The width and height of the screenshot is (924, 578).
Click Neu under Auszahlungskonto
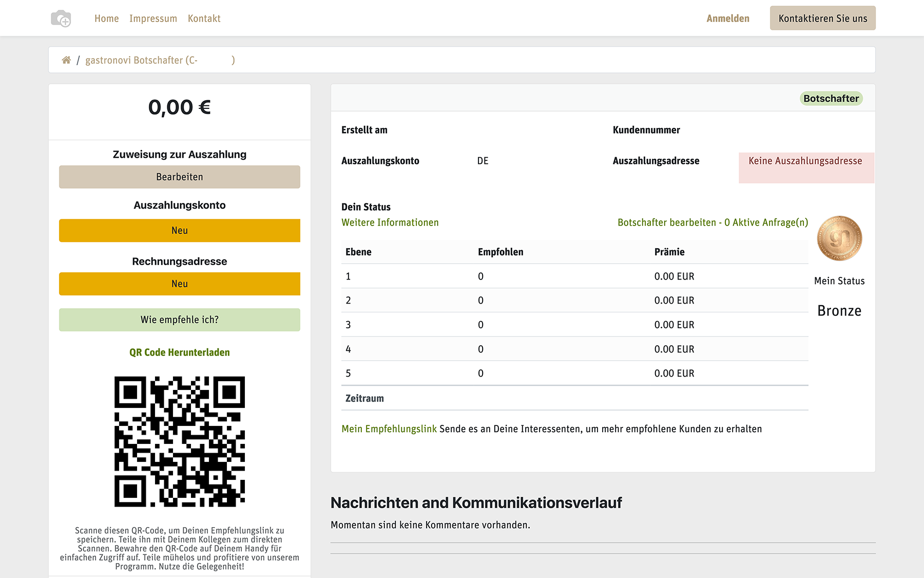pos(180,231)
